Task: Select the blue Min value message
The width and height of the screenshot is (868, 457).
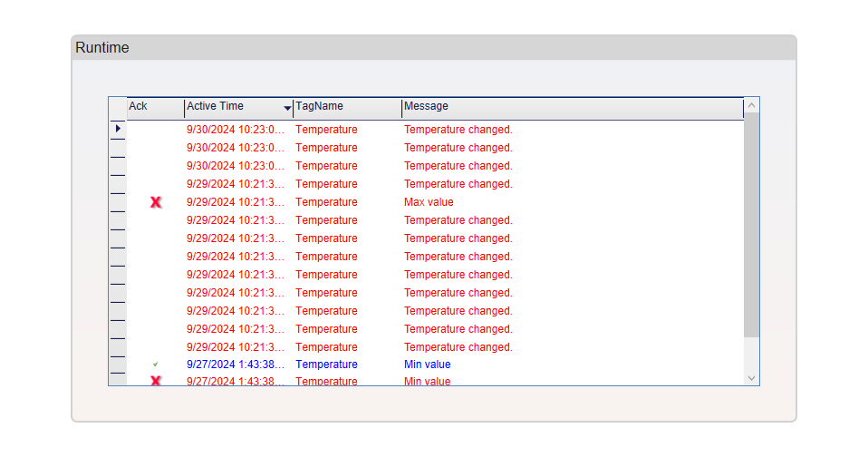Action: pyautogui.click(x=427, y=365)
